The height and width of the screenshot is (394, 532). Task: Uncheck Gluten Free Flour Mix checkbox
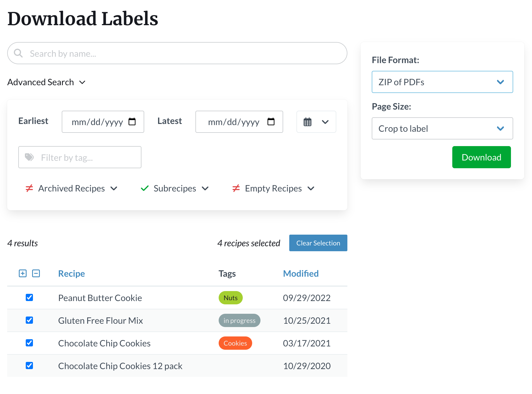pyautogui.click(x=29, y=320)
